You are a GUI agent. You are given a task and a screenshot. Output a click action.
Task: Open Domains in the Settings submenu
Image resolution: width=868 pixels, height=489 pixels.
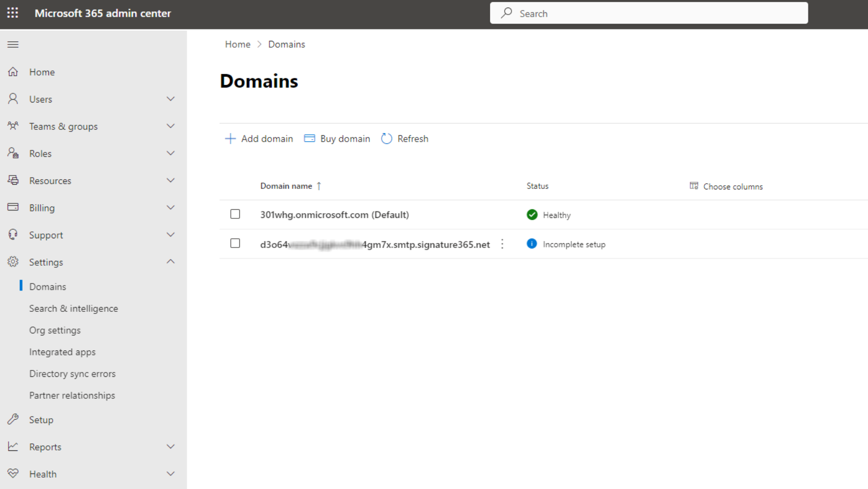point(48,287)
